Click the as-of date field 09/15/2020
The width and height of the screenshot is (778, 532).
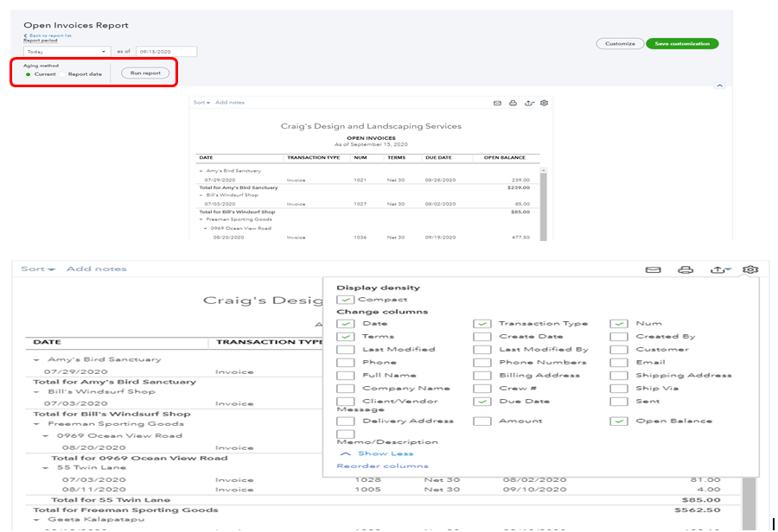[166, 52]
